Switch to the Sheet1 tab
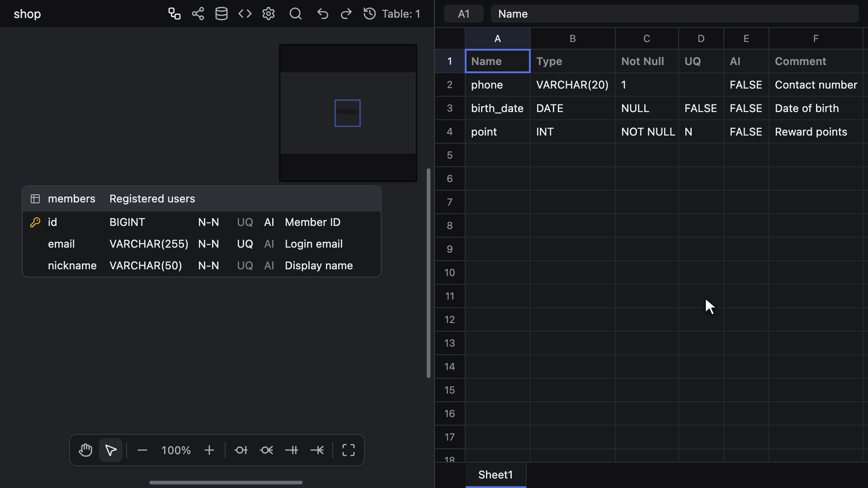Image resolution: width=868 pixels, height=488 pixels. (495, 475)
